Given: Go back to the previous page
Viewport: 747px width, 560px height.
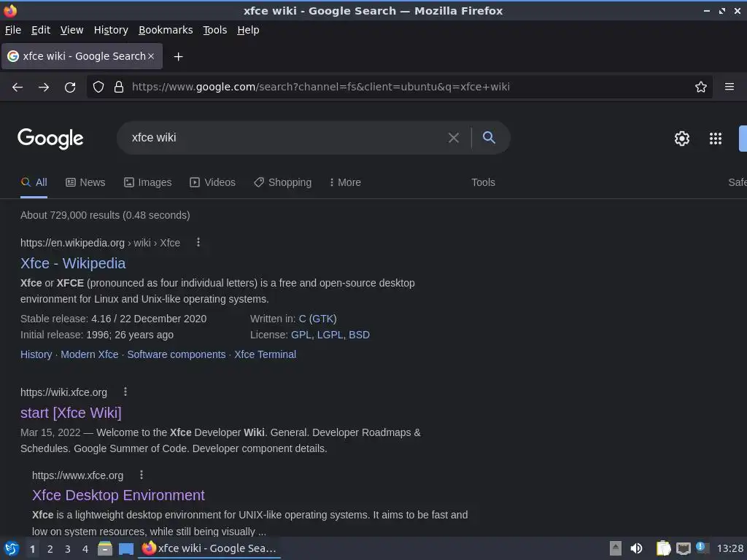Looking at the screenshot, I should (x=18, y=87).
